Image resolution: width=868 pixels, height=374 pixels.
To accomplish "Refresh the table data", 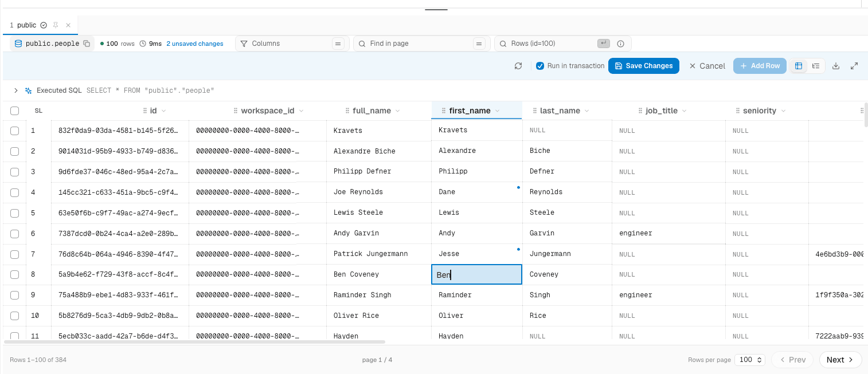I will 518,66.
